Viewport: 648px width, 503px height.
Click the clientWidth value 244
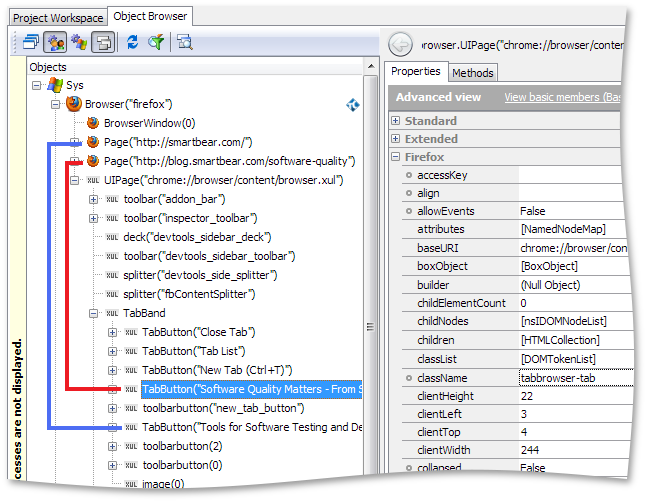point(530,450)
